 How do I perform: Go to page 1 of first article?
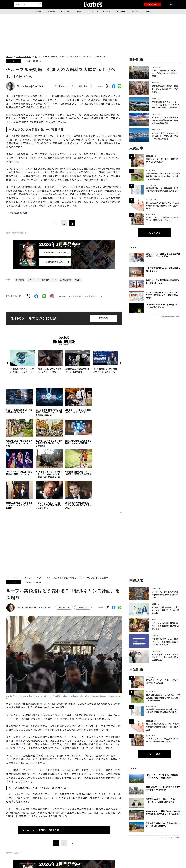click(x=64, y=223)
